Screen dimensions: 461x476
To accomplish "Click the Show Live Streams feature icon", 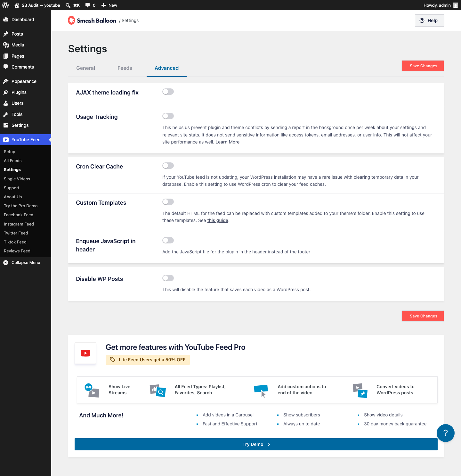I will pos(92,390).
